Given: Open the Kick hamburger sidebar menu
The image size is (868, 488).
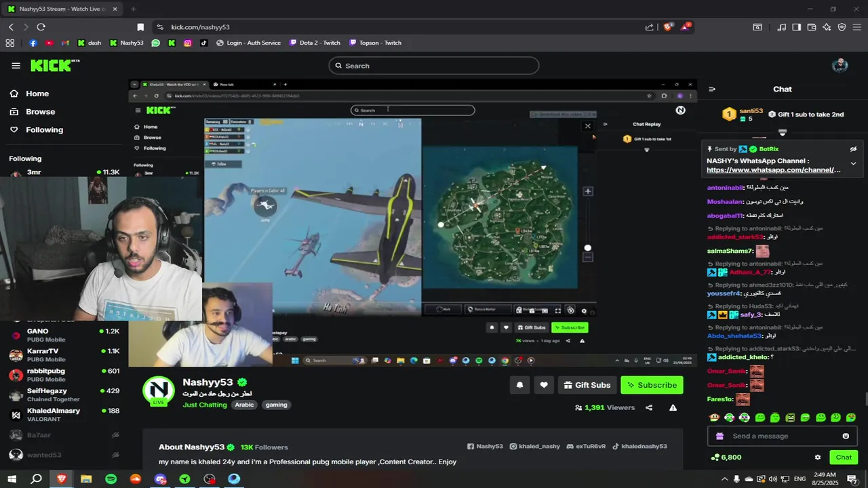Looking at the screenshot, I should pyautogui.click(x=16, y=66).
